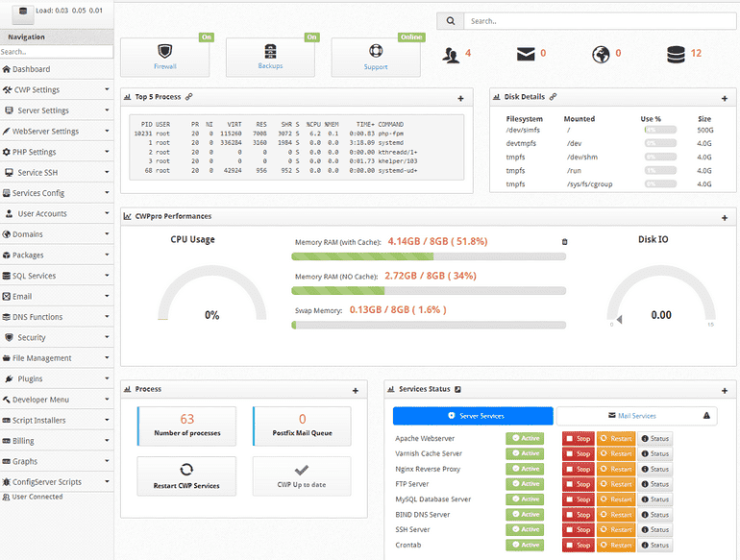This screenshot has width=740, height=560.
Task: Open the Backups icon
Action: coord(270,51)
